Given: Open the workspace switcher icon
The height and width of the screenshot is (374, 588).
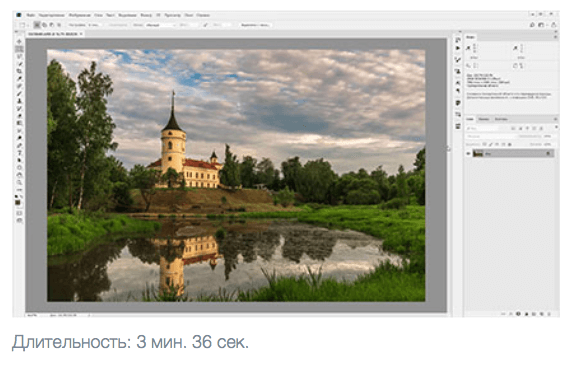Looking at the screenshot, I should (541, 25).
